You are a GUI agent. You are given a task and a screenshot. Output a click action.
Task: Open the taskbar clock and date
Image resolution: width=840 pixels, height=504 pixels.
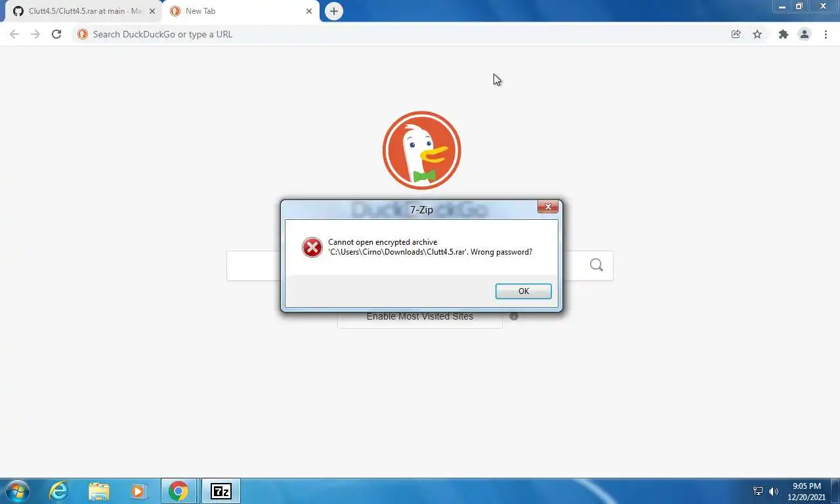[x=807, y=492]
